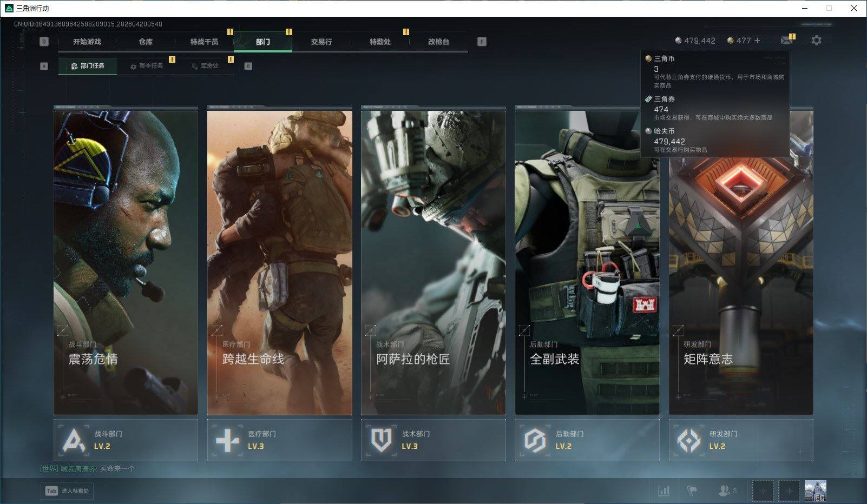Click the first empty squad slot plus

[763, 491]
